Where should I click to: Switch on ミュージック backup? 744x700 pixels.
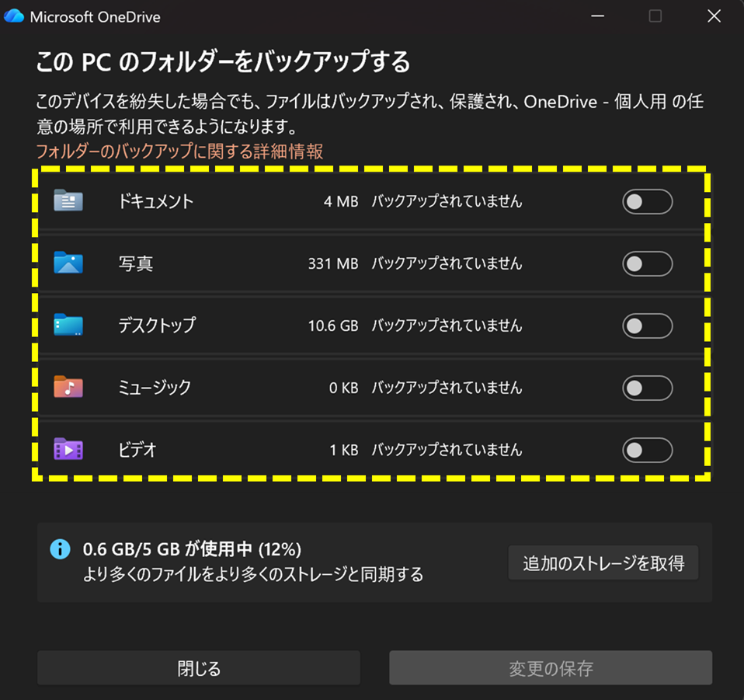point(647,388)
